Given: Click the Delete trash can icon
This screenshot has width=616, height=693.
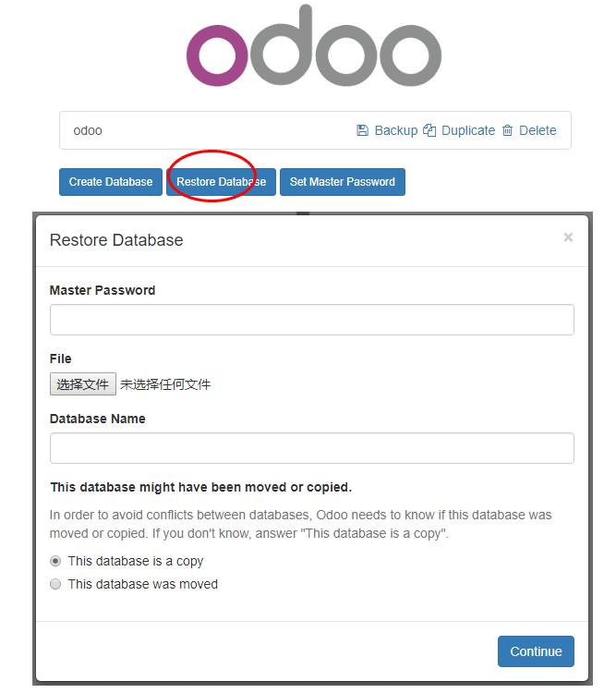Looking at the screenshot, I should tap(507, 130).
